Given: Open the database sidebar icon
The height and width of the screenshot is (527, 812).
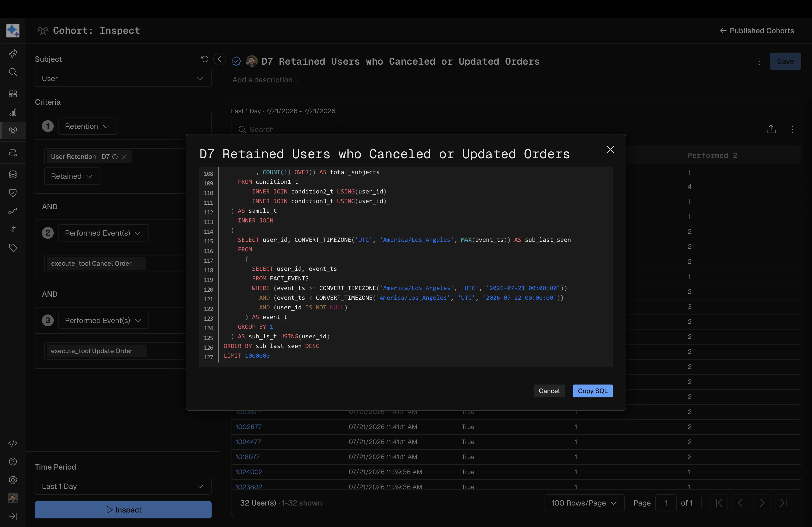Looking at the screenshot, I should pyautogui.click(x=13, y=174).
